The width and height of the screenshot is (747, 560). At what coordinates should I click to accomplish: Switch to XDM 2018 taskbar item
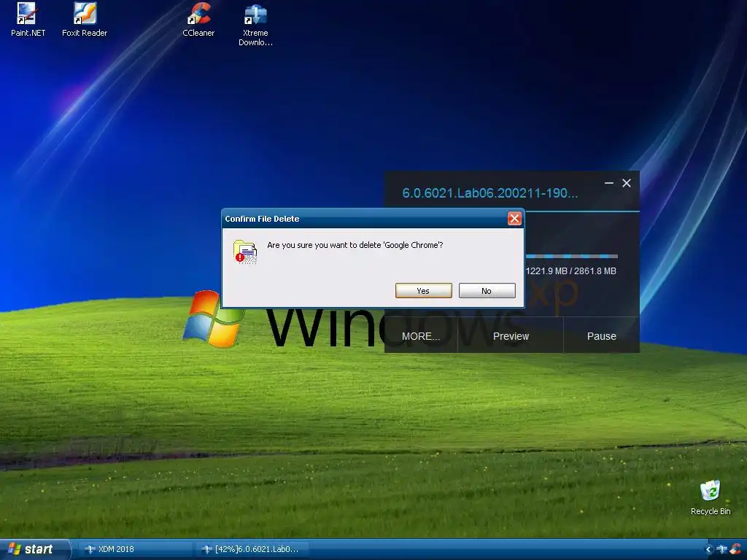coord(134,549)
